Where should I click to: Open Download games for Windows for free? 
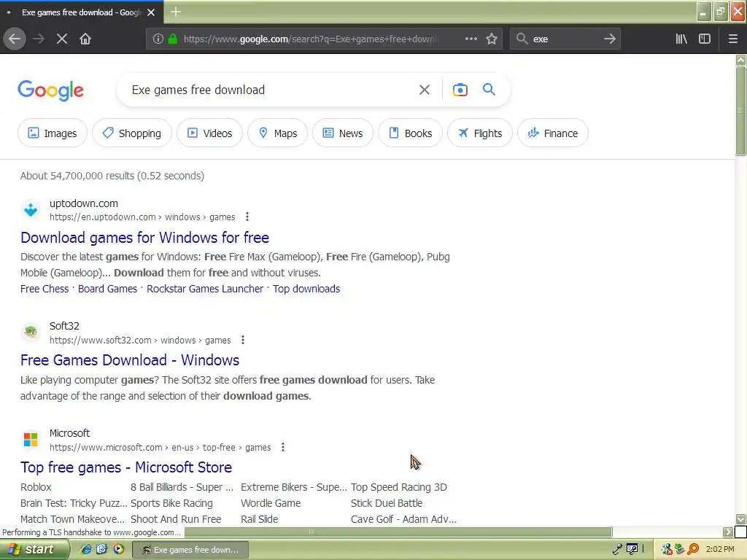coord(145,238)
